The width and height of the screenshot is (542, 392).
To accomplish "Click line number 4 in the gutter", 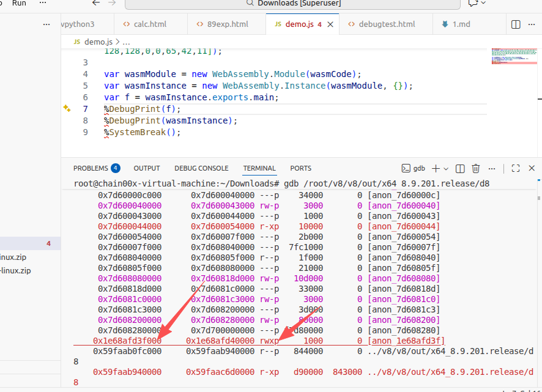I will (86, 74).
